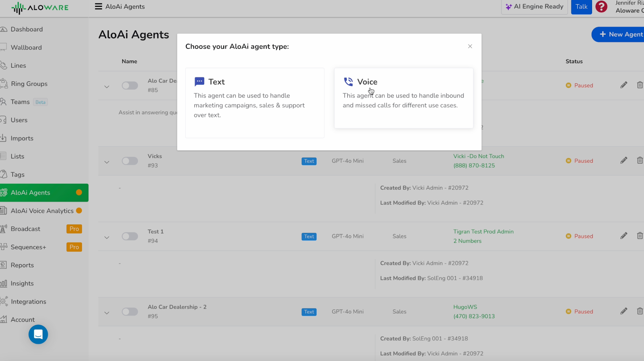Viewport: 644px width, 361px height.
Task: Open the Intercom chat launcher bubble
Action: [38, 334]
